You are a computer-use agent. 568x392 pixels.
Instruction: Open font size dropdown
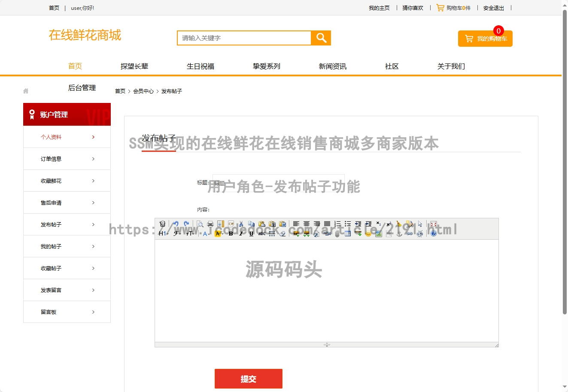(x=190, y=234)
